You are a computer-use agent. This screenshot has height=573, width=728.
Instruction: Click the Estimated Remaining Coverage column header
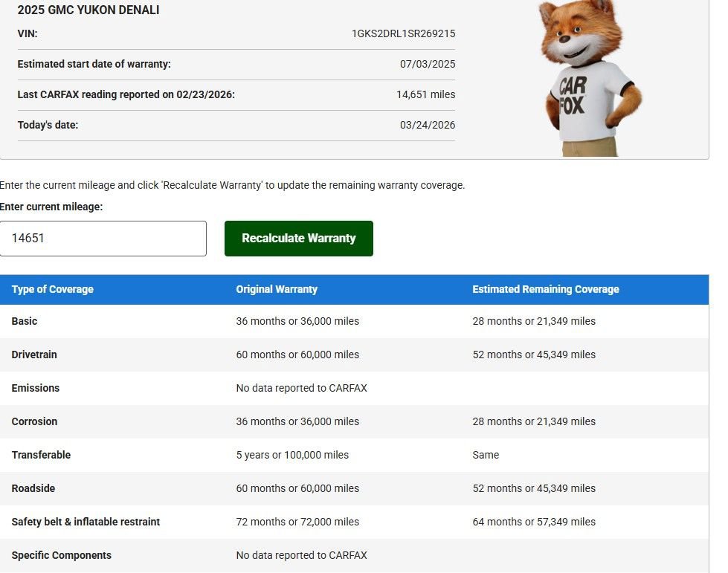coord(545,289)
